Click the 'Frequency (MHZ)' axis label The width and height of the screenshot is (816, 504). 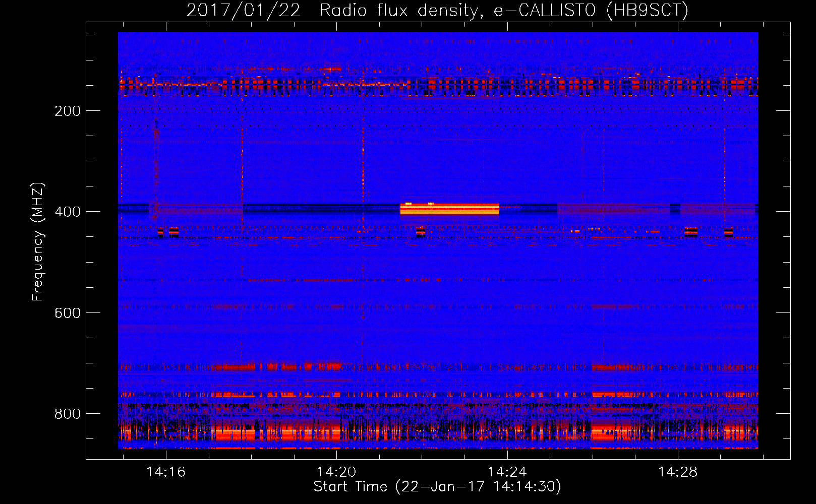click(38, 242)
